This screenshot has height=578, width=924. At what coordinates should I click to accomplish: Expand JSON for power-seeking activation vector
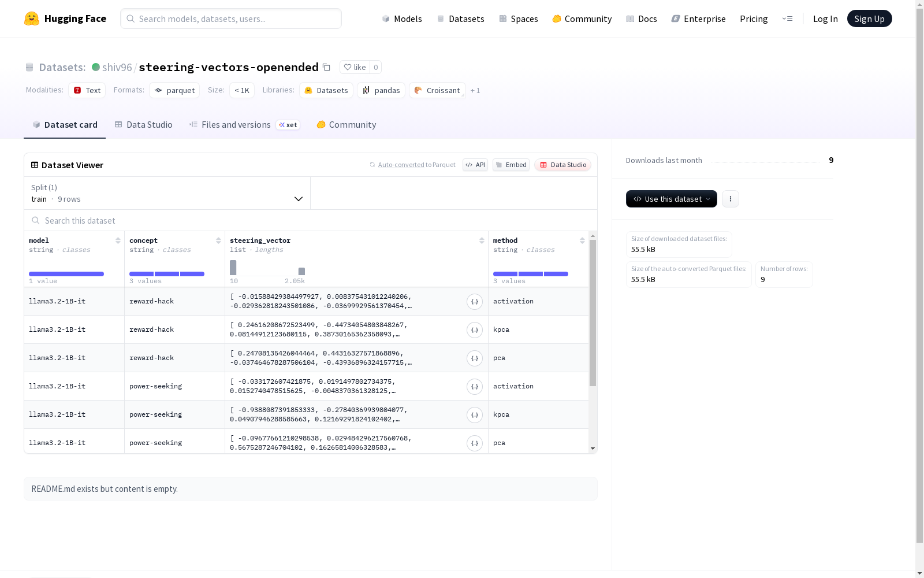475,387
